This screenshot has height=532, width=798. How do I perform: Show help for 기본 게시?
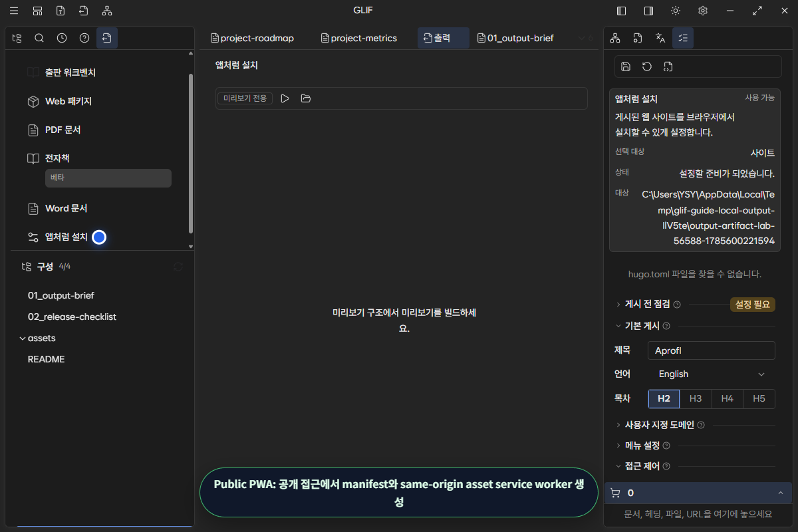click(x=666, y=326)
